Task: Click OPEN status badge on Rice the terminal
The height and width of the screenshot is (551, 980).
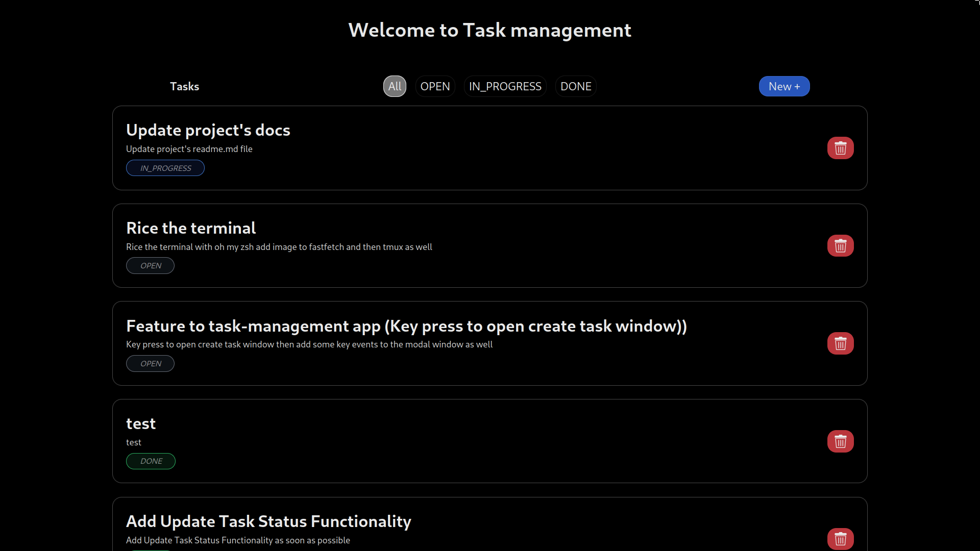Action: point(150,266)
